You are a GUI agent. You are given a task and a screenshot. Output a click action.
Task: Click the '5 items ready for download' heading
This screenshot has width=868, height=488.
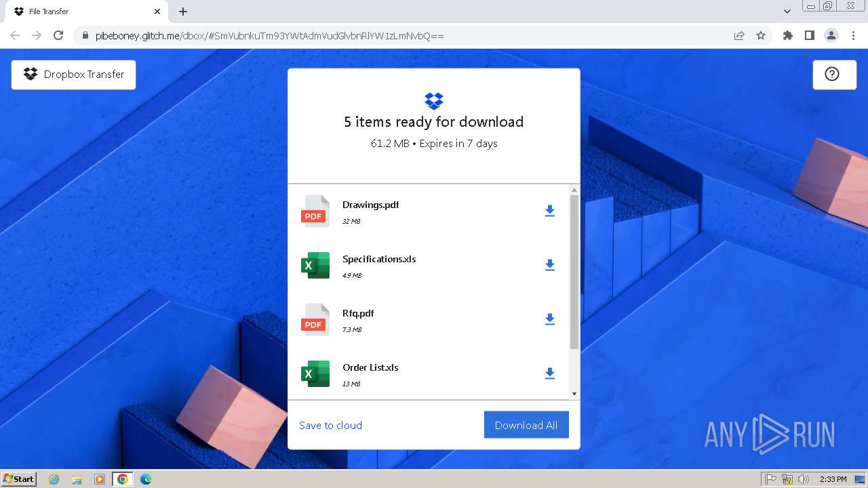tap(434, 122)
